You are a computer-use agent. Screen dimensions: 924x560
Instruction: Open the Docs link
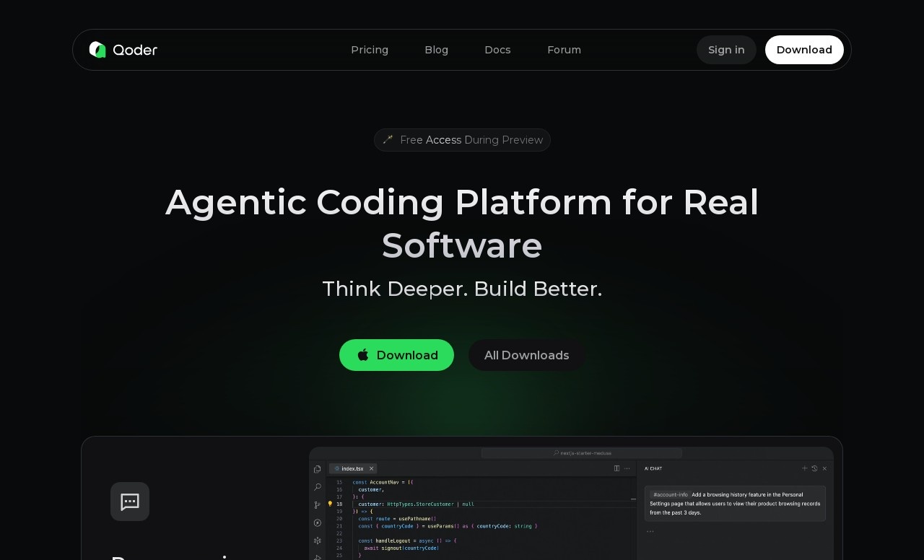click(497, 50)
